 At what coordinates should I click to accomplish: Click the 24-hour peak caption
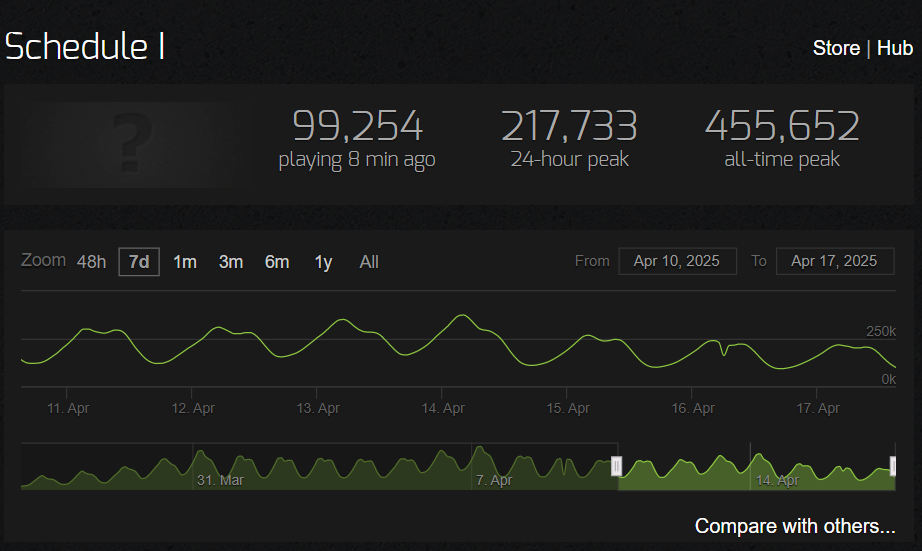(x=569, y=159)
